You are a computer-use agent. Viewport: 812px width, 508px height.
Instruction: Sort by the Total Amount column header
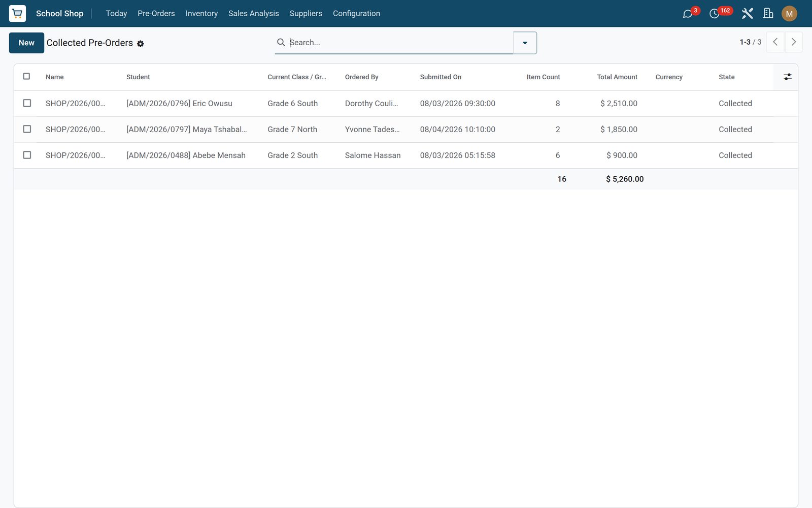click(617, 77)
